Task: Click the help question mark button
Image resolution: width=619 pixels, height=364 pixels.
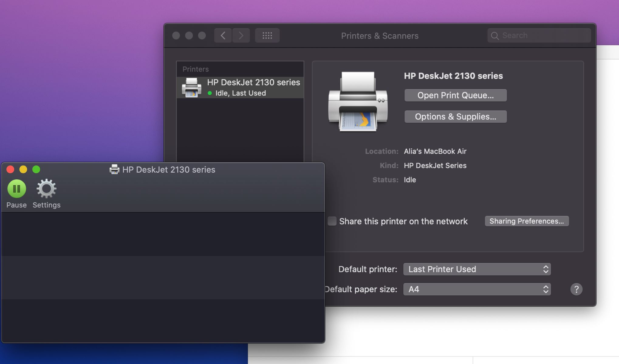Action: click(576, 289)
